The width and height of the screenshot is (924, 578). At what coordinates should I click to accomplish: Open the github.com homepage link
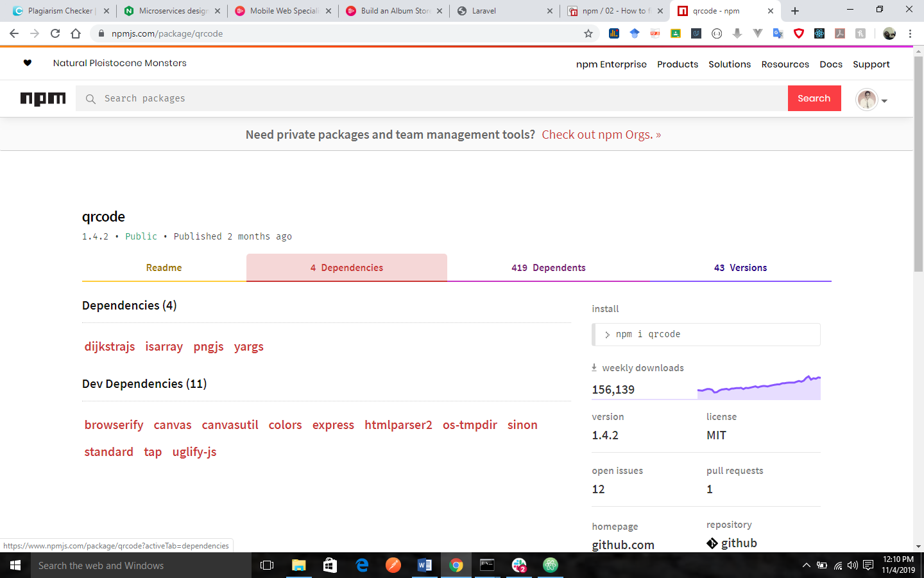pos(623,545)
